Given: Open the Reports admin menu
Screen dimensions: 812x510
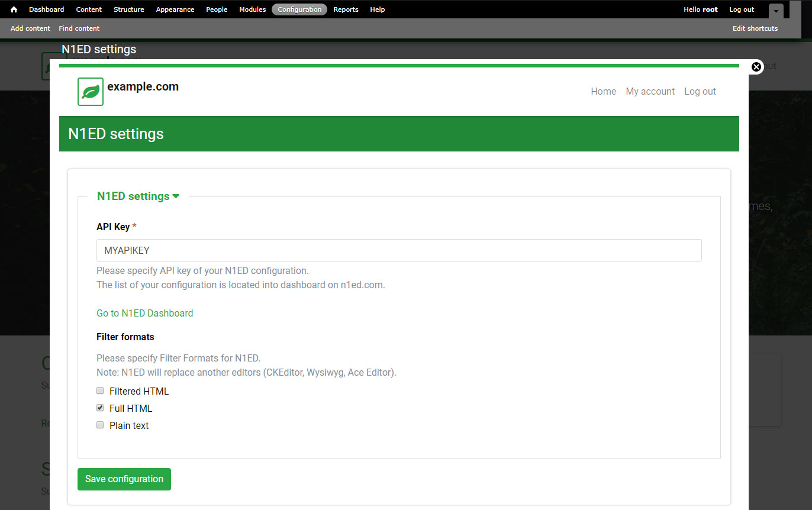Looking at the screenshot, I should (x=346, y=9).
